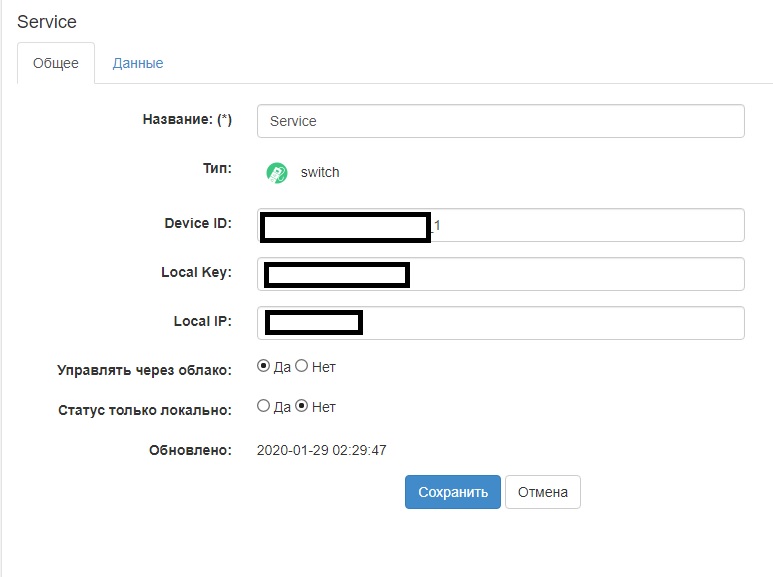Open the Данные tab
773x577 pixels.
(x=138, y=63)
